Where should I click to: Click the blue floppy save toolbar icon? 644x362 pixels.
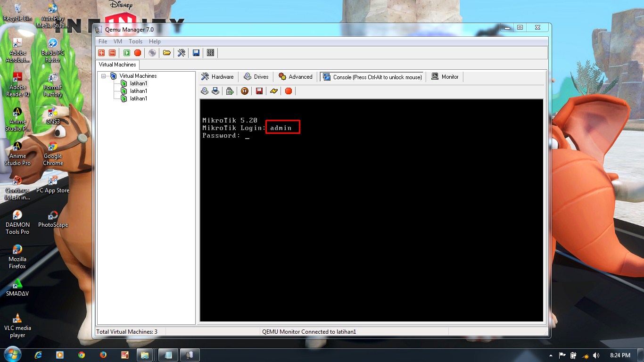pos(196,53)
